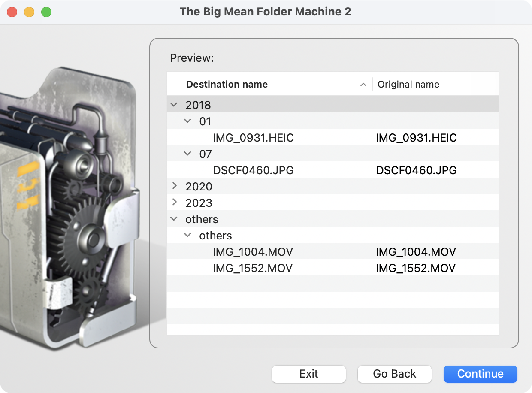The image size is (532, 393).
Task: Expand the 2020 folder chevron
Action: click(174, 186)
